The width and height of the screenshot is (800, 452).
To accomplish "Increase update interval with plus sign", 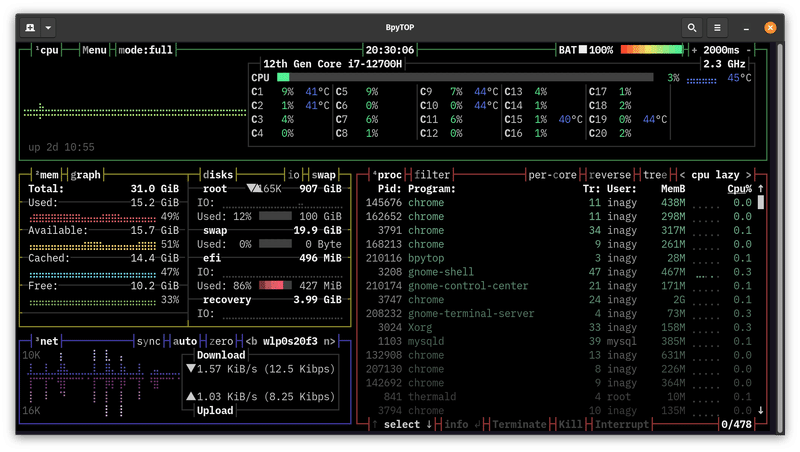I will (695, 50).
